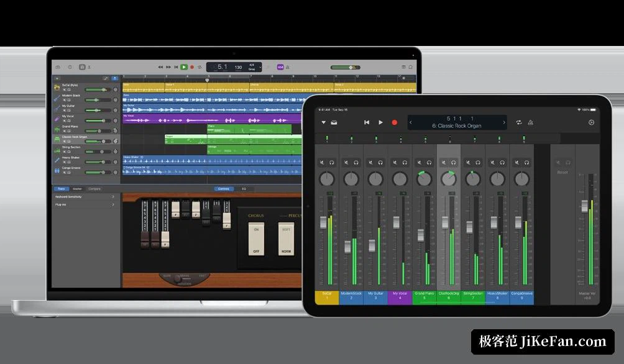Go to beginning on the iPad transport

point(367,122)
